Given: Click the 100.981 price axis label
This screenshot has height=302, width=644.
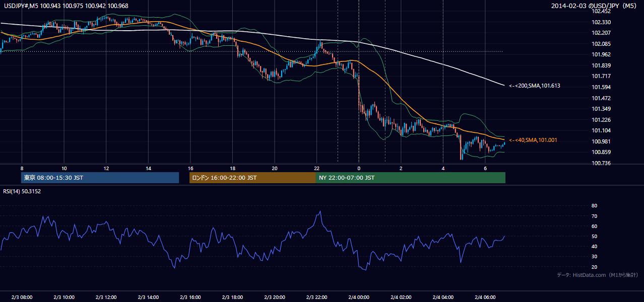Looking at the screenshot, I should pyautogui.click(x=601, y=141).
